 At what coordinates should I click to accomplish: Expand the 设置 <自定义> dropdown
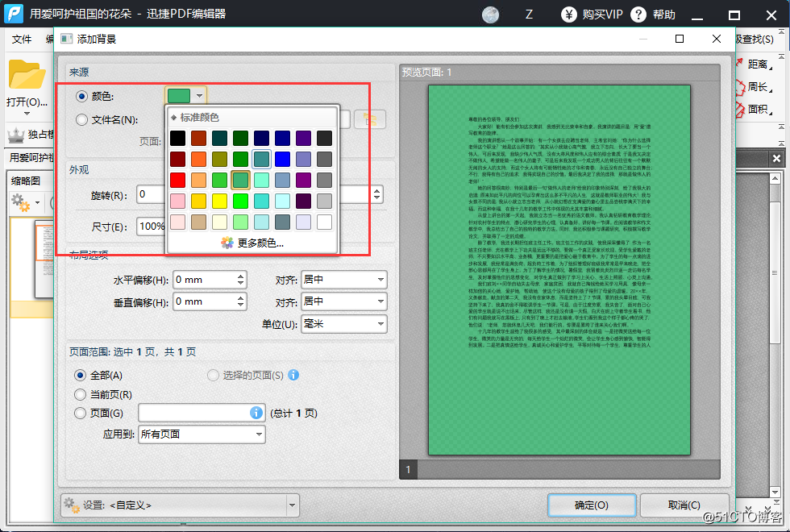(292, 505)
